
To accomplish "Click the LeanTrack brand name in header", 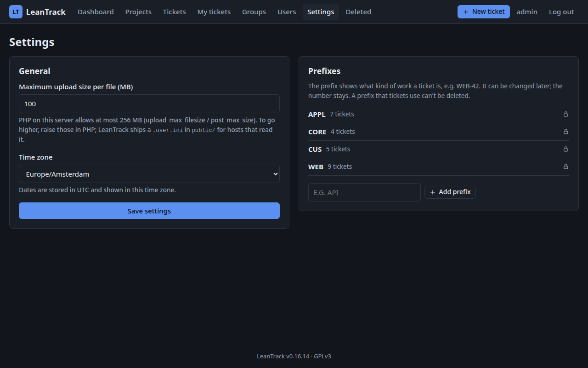I will [46, 12].
